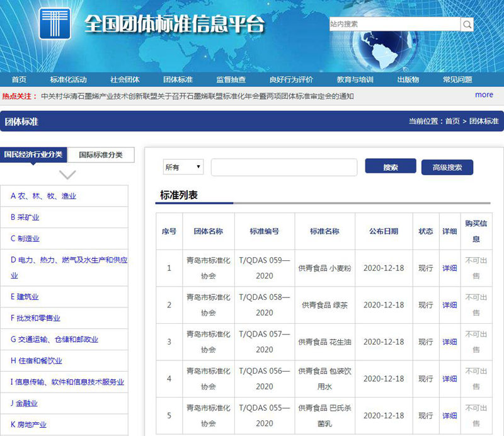Open the 所有 search scope dropdown
The width and height of the screenshot is (504, 436).
point(183,167)
